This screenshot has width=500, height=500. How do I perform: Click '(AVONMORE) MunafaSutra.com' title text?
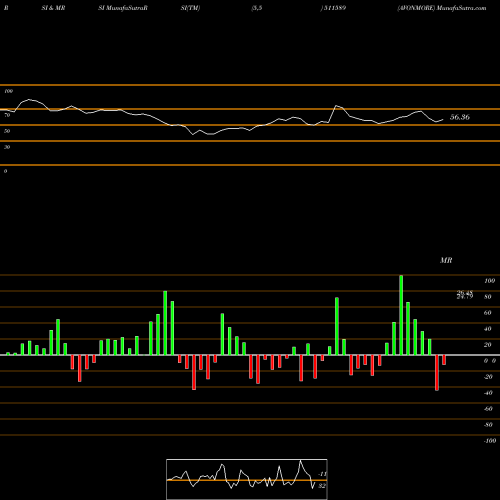click(442, 8)
